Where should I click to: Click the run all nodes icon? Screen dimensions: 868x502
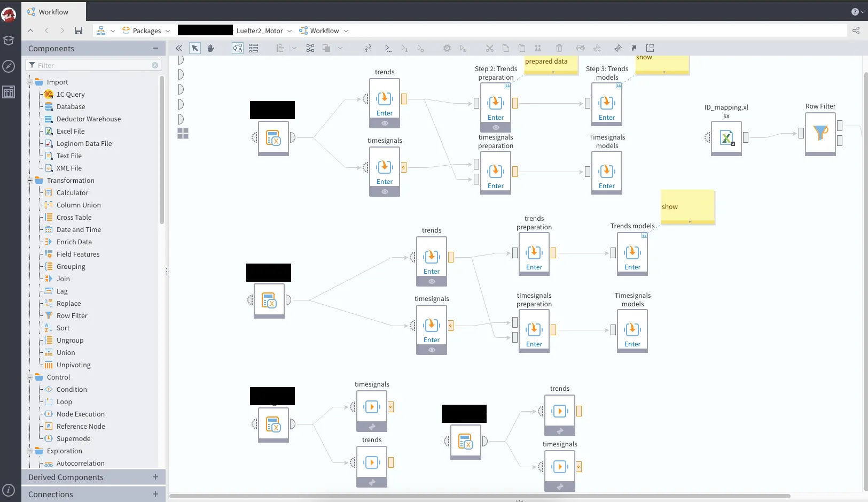(x=388, y=48)
